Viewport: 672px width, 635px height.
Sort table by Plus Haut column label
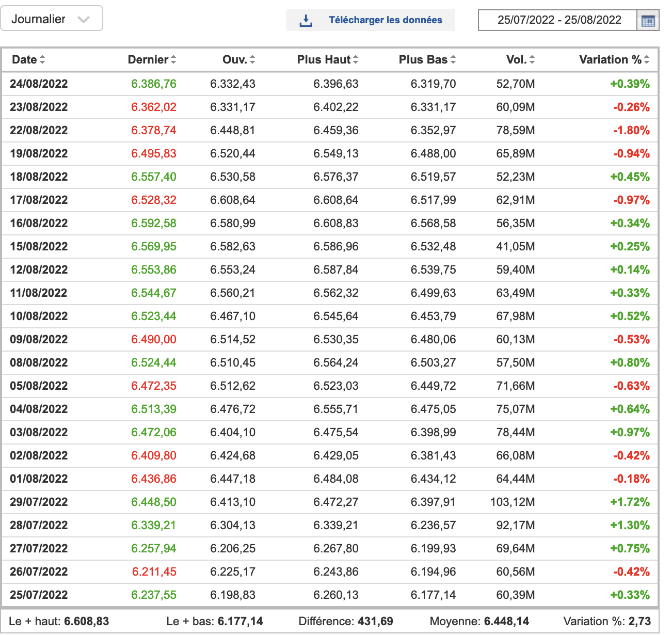click(x=324, y=60)
